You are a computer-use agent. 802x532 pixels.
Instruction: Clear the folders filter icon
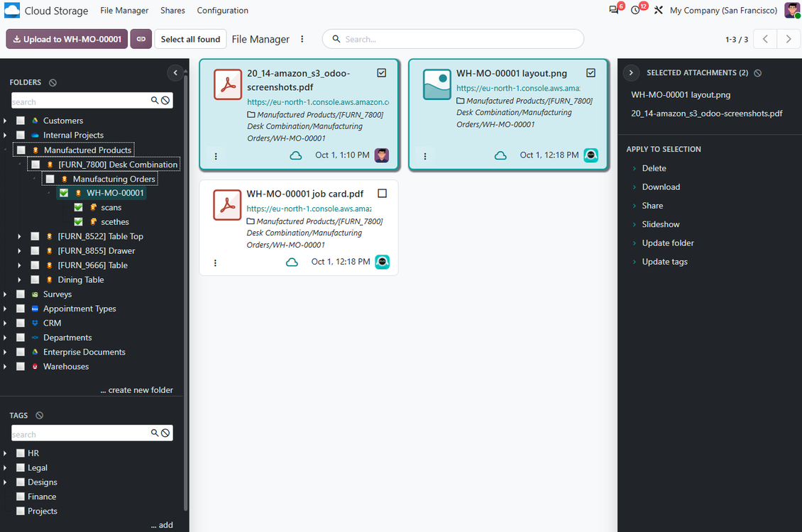point(53,82)
